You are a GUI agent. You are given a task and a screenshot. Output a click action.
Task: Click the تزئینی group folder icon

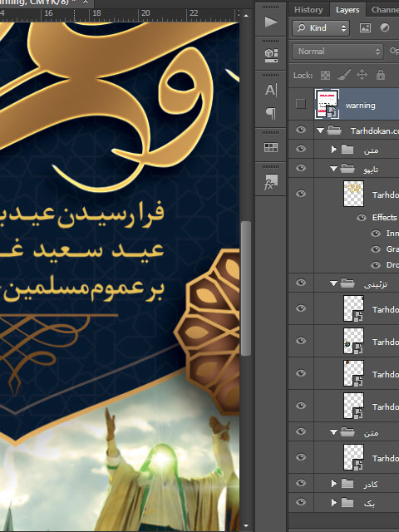[347, 283]
